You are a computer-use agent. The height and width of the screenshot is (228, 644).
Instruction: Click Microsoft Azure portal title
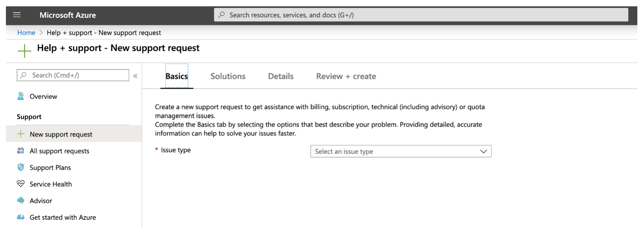click(x=67, y=15)
